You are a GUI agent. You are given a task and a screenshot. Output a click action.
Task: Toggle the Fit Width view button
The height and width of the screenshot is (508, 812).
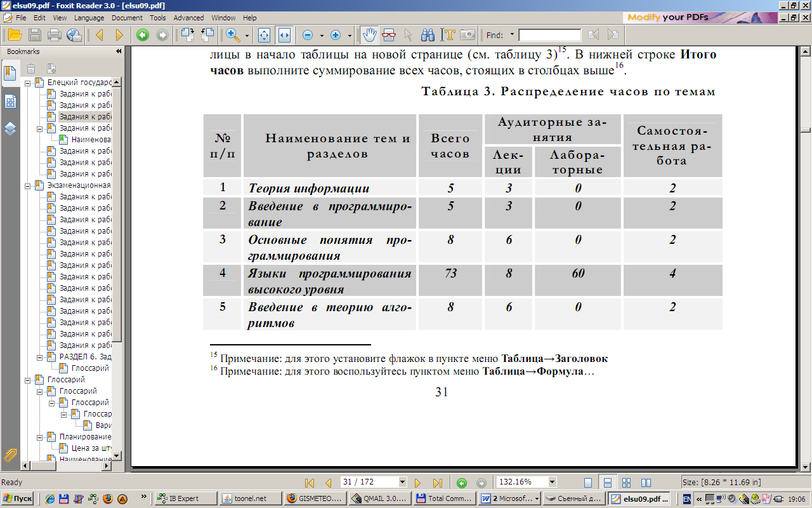[284, 35]
